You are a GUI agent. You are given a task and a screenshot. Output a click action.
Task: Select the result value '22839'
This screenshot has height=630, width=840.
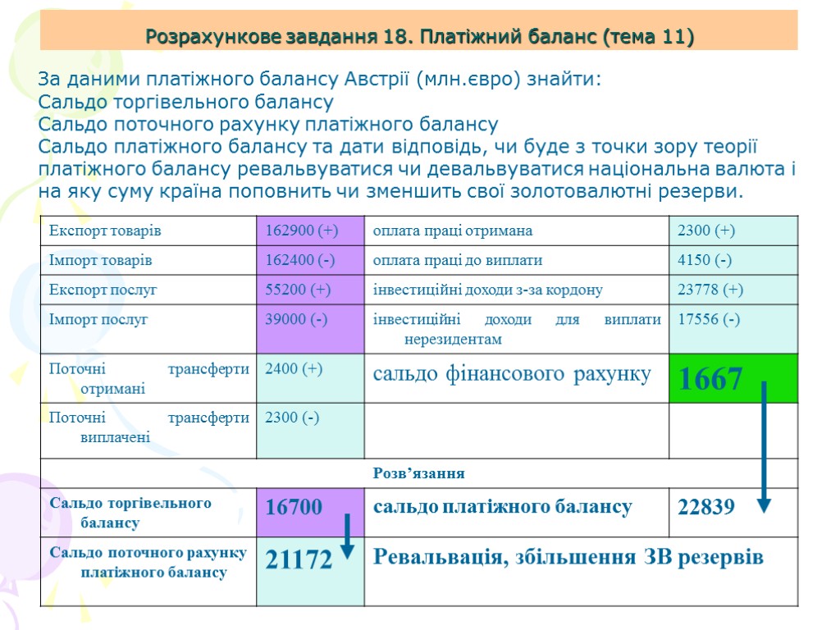pyautogui.click(x=706, y=507)
